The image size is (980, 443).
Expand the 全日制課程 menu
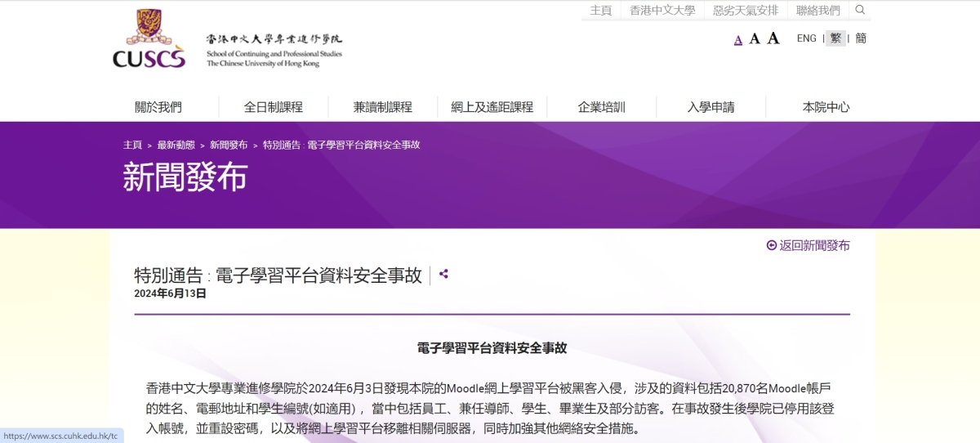[x=273, y=107]
